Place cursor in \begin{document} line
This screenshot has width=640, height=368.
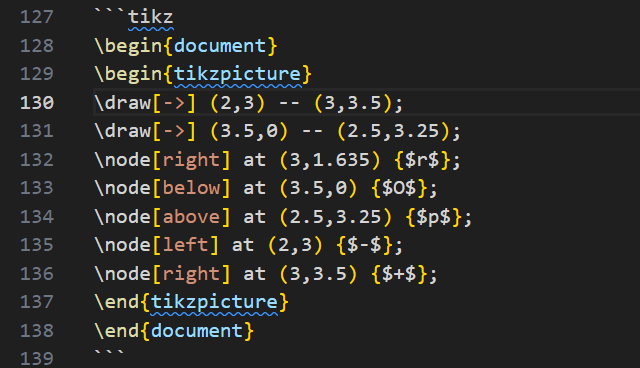(186, 46)
